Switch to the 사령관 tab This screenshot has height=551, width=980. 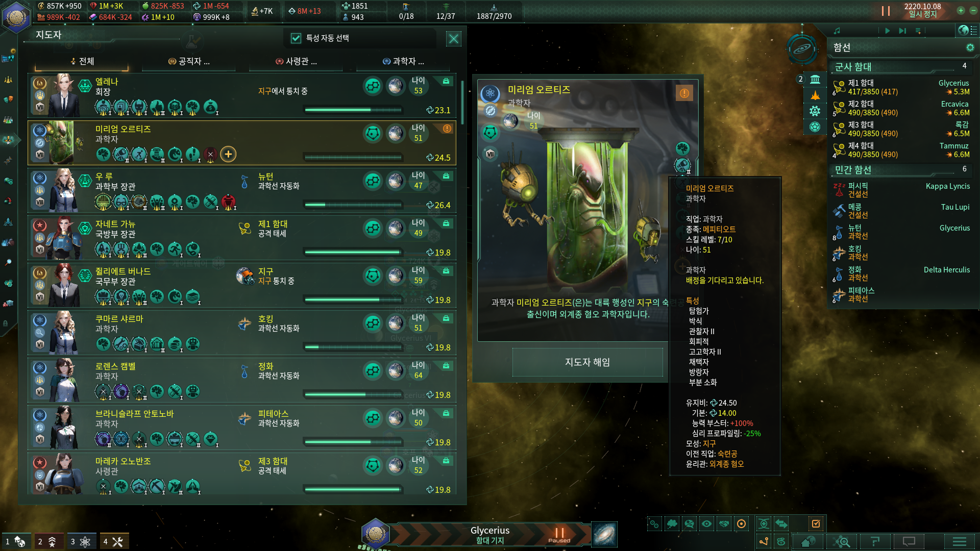(x=297, y=61)
